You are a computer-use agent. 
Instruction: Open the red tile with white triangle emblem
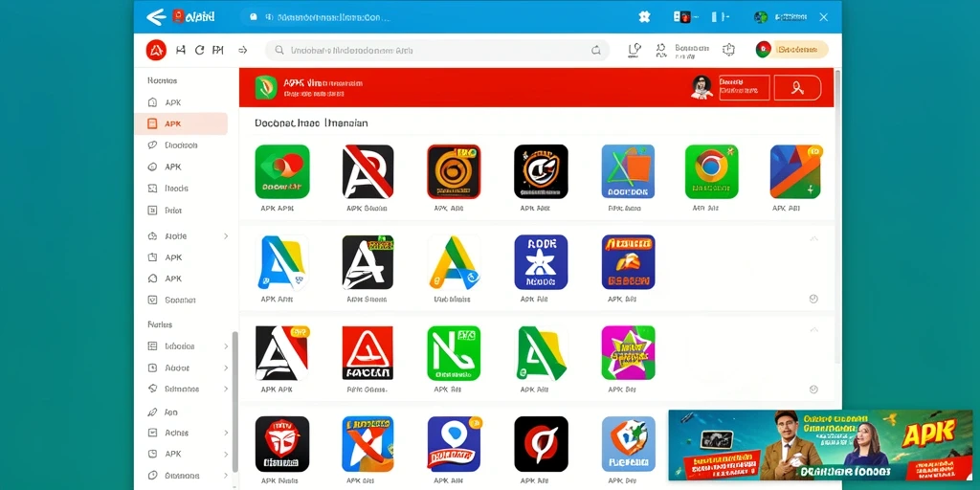(368, 353)
